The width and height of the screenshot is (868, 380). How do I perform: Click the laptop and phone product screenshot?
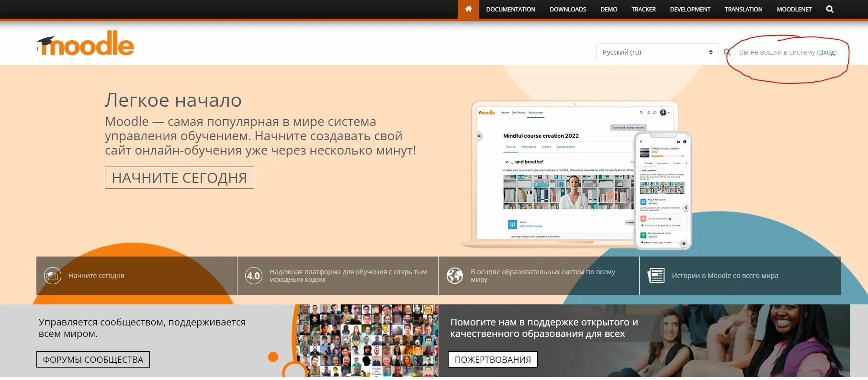tap(576, 175)
